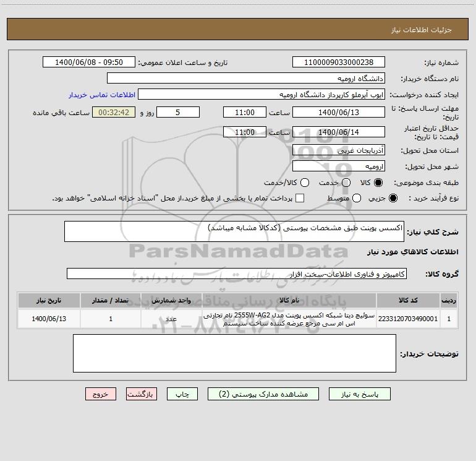Click the اطلاعات کالاهای مورد نیاز heading
This screenshot has height=461, width=476.
412,252
